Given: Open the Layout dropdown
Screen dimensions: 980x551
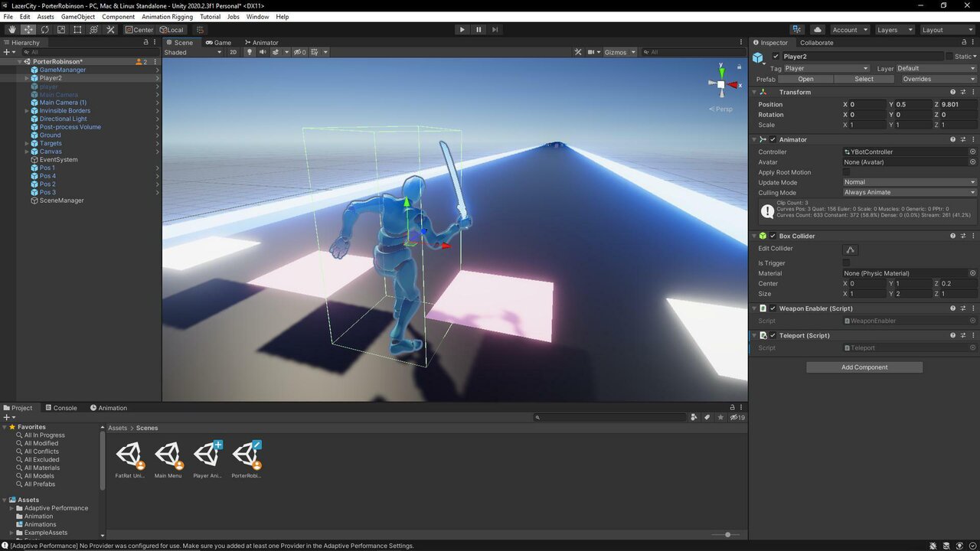Looking at the screenshot, I should tap(946, 30).
